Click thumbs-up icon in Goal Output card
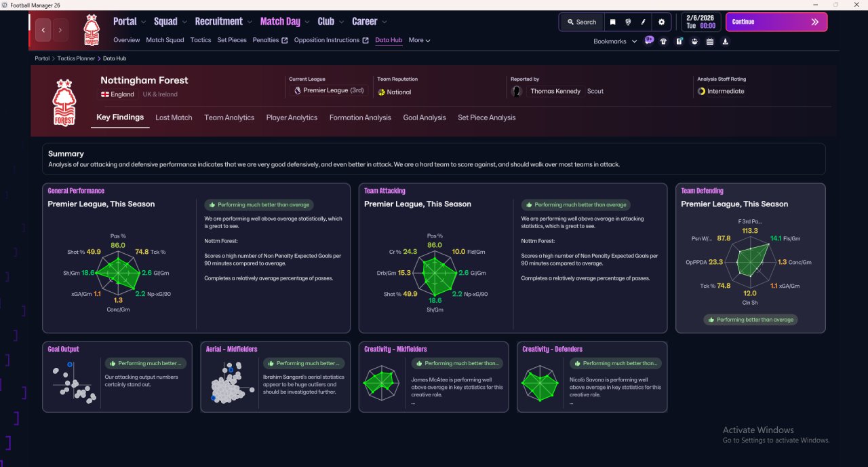Viewport: 868px width, 467px height. click(113, 363)
